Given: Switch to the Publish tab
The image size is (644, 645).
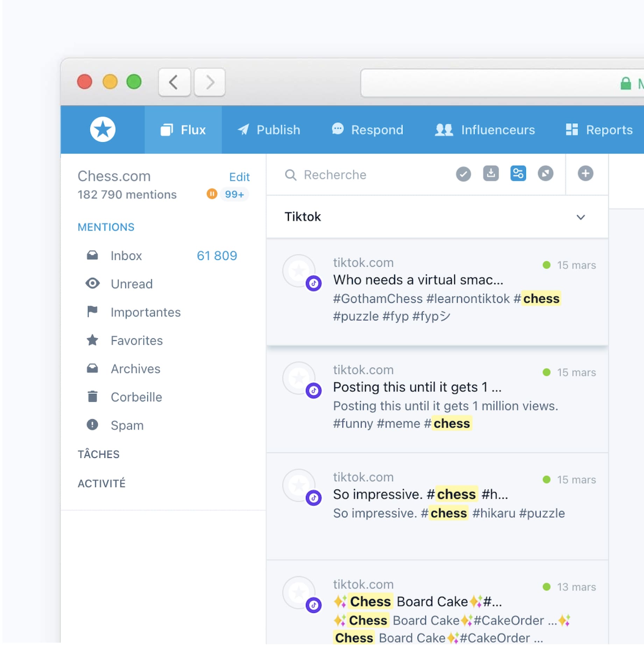Looking at the screenshot, I should coord(269,130).
